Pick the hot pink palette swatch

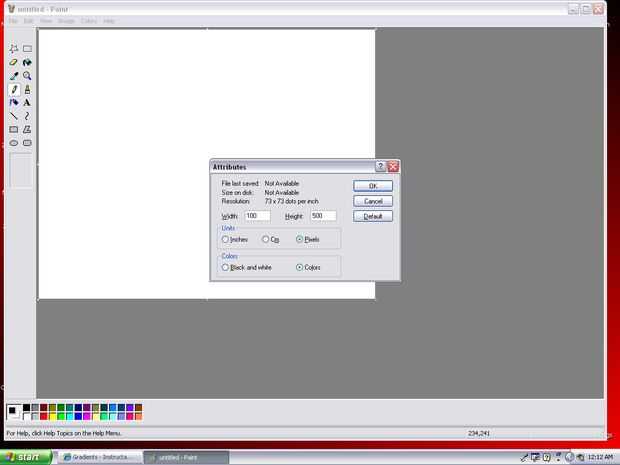click(x=130, y=416)
